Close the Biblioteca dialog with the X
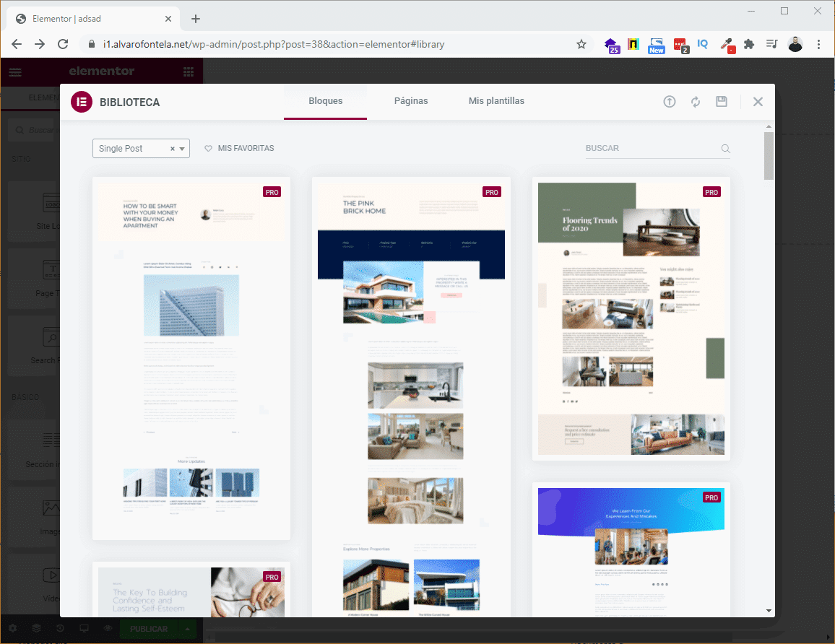This screenshot has height=644, width=835. (758, 101)
